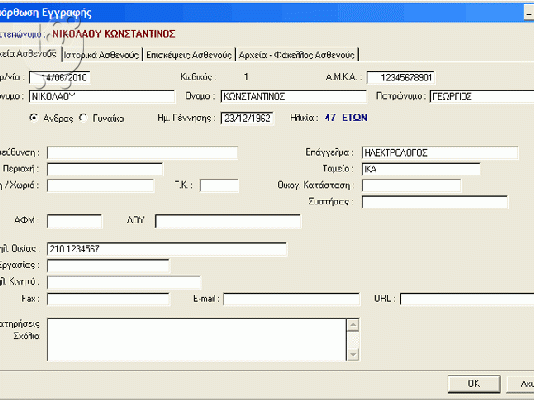Click the Όνομα field with ΚΩΝΣΤΑΝΤΙΝΟΣ
Screen dimensions: 534x400
(293, 97)
